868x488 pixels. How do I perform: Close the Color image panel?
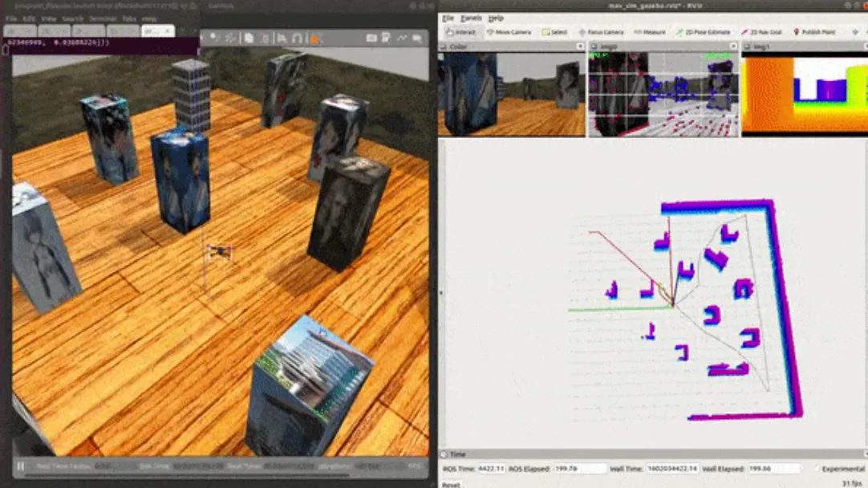pos(580,47)
